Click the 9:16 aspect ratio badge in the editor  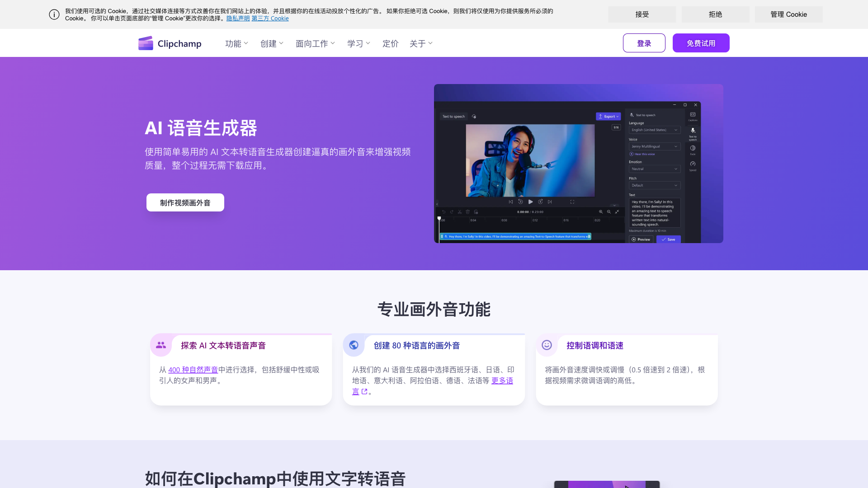[616, 127]
